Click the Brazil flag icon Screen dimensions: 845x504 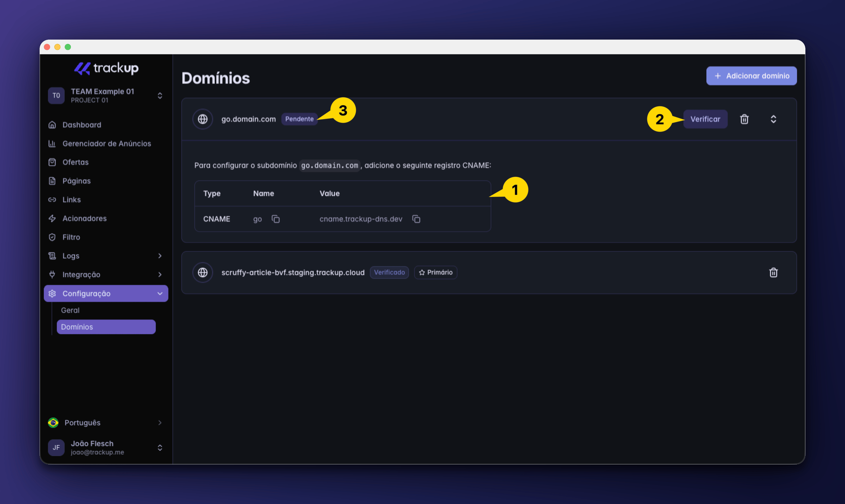coord(53,423)
